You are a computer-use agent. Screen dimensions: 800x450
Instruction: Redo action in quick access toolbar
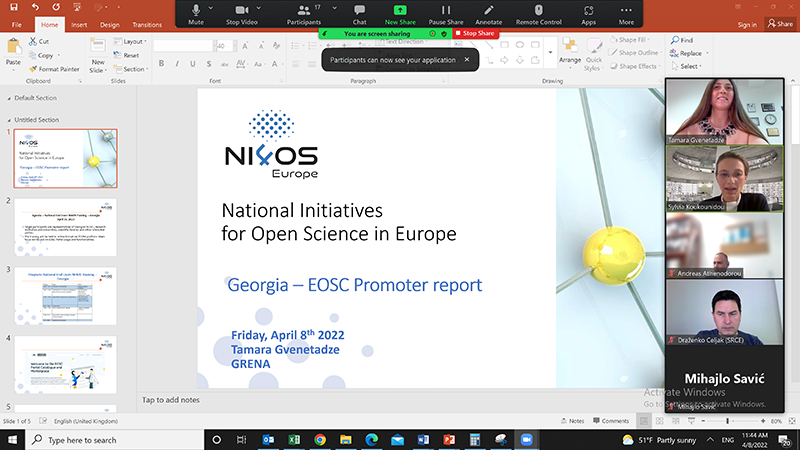[56, 7]
